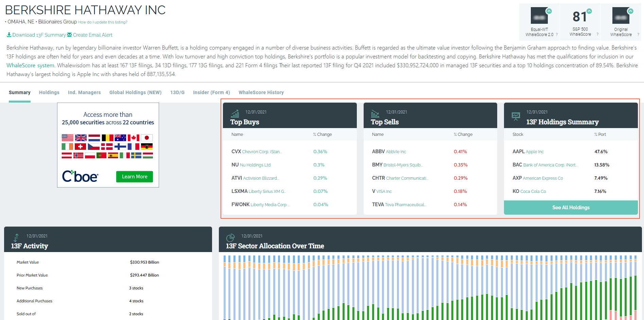Click the Top Buys chart icon
644x320 pixels.
pyautogui.click(x=235, y=113)
